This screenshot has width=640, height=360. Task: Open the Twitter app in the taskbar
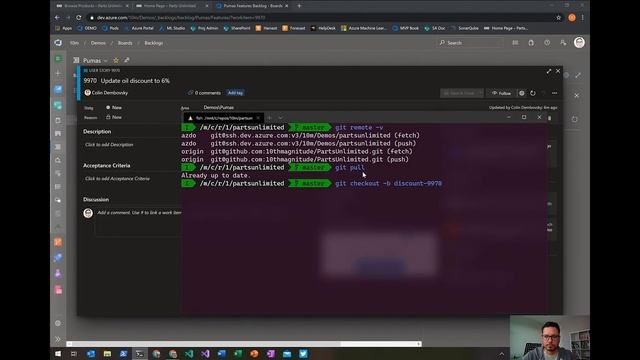pos(303,354)
